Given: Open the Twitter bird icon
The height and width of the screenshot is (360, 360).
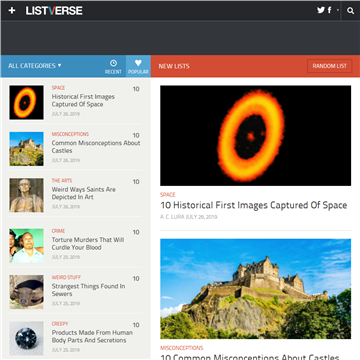Looking at the screenshot, I should [321, 10].
